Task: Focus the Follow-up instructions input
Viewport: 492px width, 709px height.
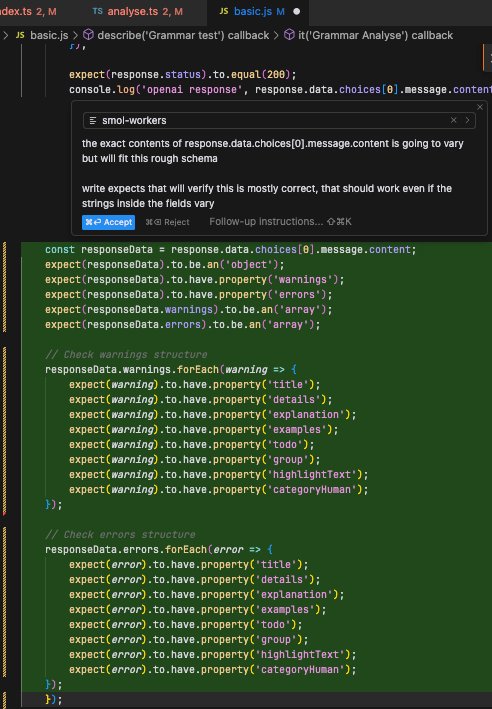Action: (x=280, y=222)
